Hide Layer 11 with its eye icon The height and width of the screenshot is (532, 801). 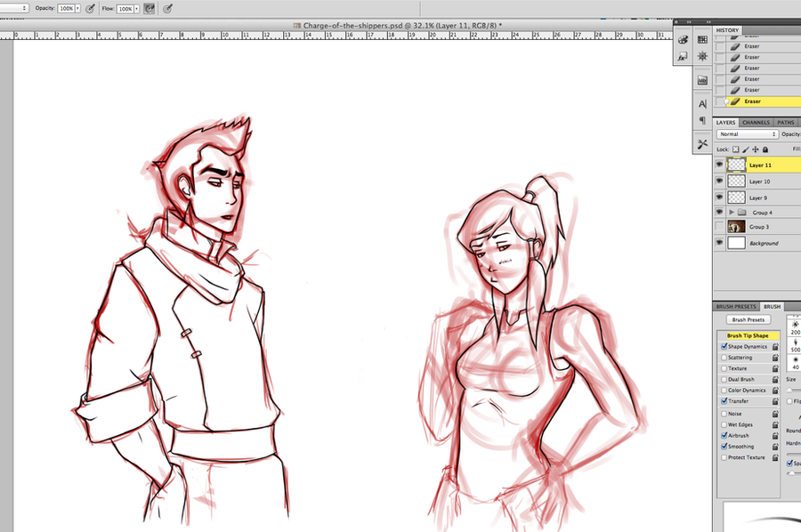[x=719, y=165]
